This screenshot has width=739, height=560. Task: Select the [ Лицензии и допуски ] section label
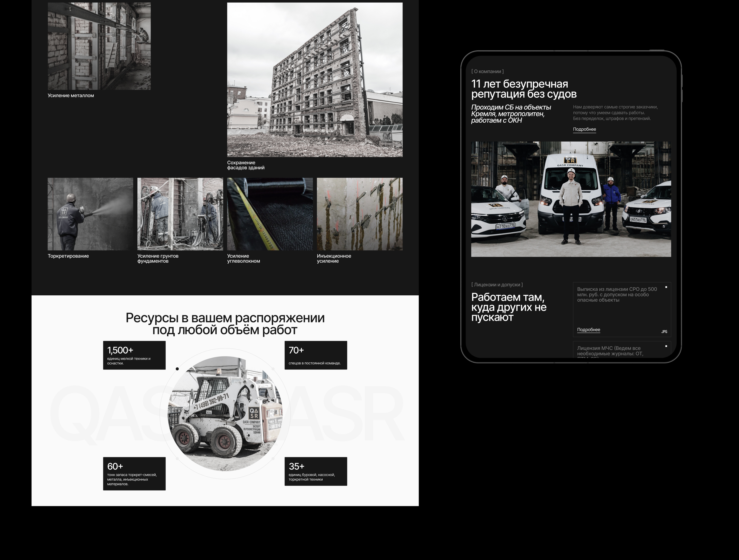click(x=497, y=285)
